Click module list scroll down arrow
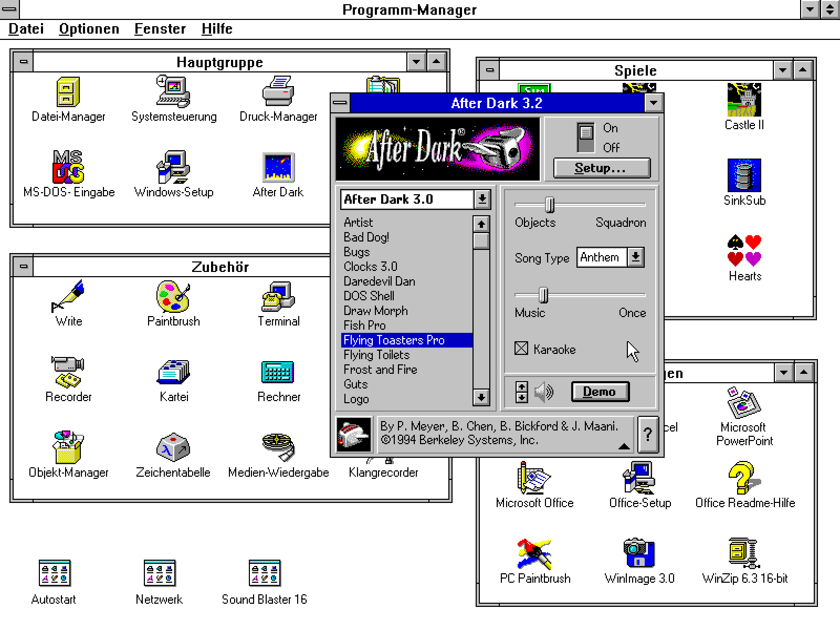This screenshot has width=840, height=630. click(x=481, y=397)
